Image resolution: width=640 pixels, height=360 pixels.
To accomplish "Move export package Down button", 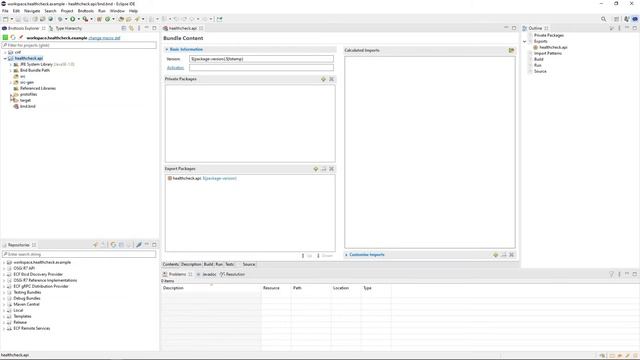I will tap(325, 256).
